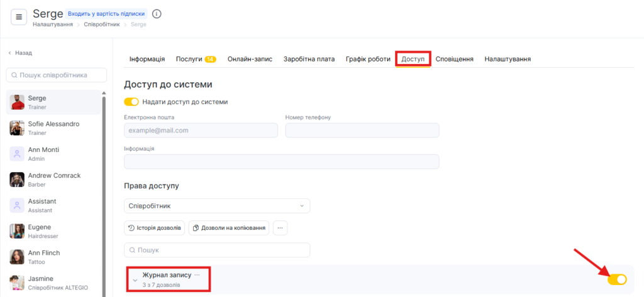Click the Електронна пошта input field
Viewport: 644px width, 297px height.
(201, 130)
